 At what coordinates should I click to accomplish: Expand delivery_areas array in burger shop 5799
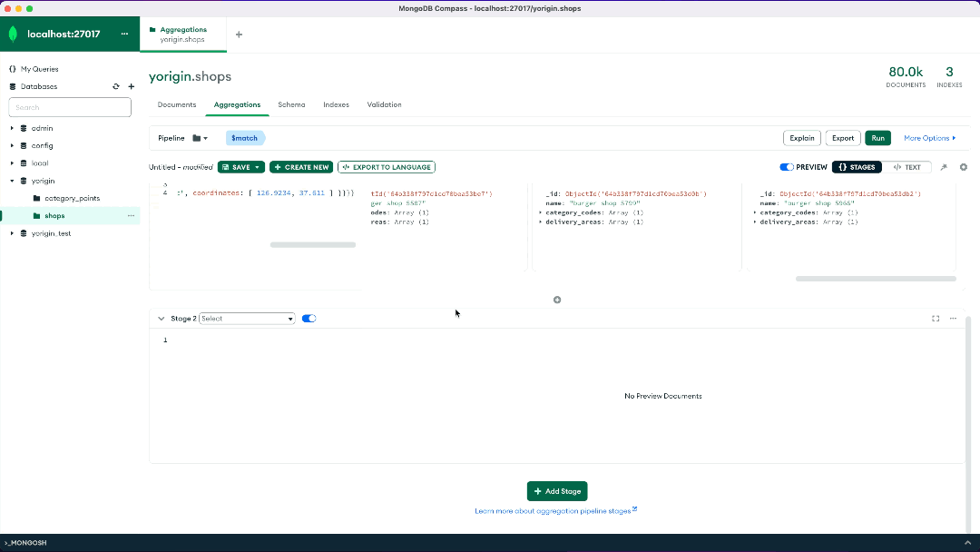pyautogui.click(x=541, y=222)
